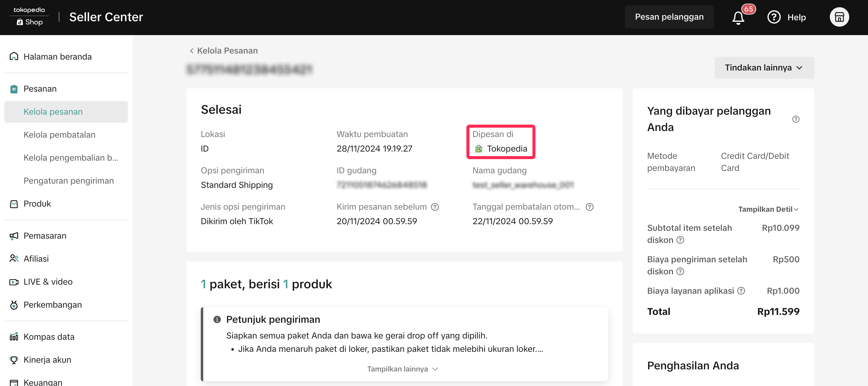Click help icon beside Subtotal item setelah diskon
Screen dimensions: 868x386
click(x=680, y=240)
